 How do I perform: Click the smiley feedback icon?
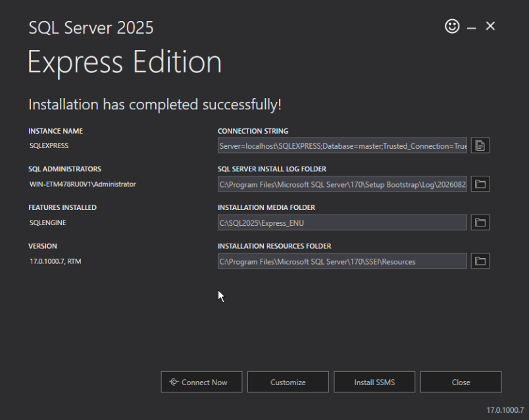pyautogui.click(x=452, y=26)
